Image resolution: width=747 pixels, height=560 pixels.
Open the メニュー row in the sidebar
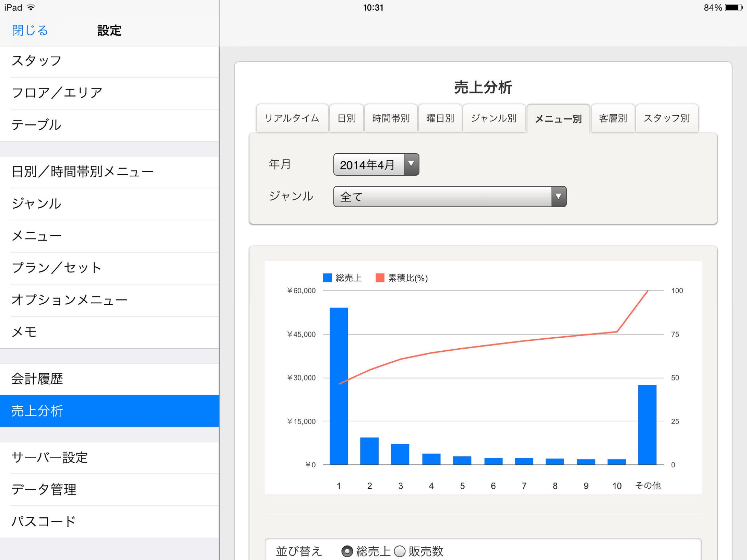coord(109,236)
